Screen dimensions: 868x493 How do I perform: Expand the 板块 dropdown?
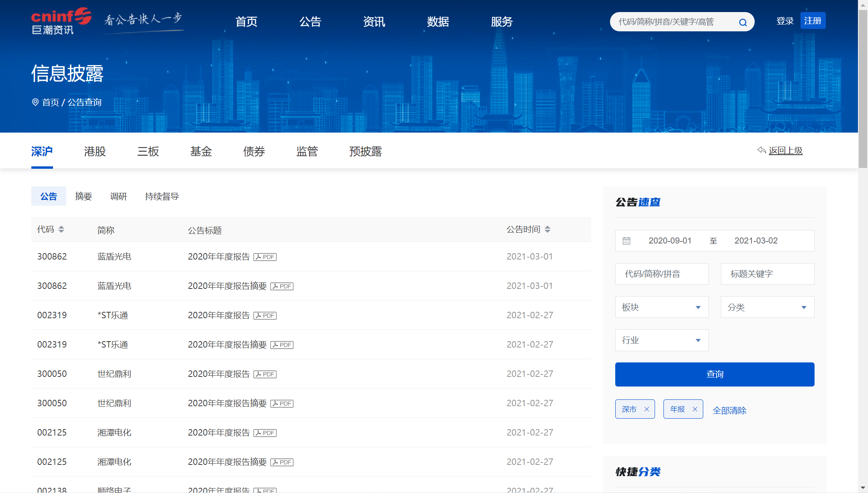point(661,307)
